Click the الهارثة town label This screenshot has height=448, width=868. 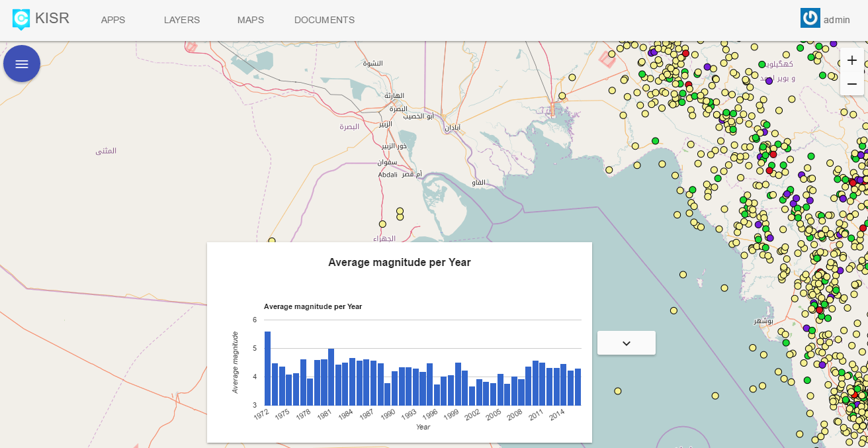click(x=394, y=95)
